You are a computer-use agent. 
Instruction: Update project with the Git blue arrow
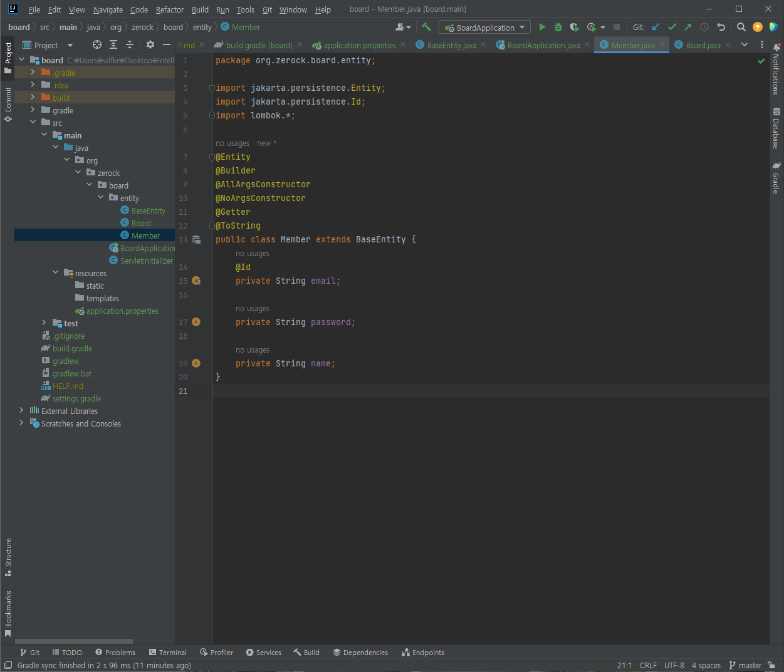pyautogui.click(x=656, y=27)
